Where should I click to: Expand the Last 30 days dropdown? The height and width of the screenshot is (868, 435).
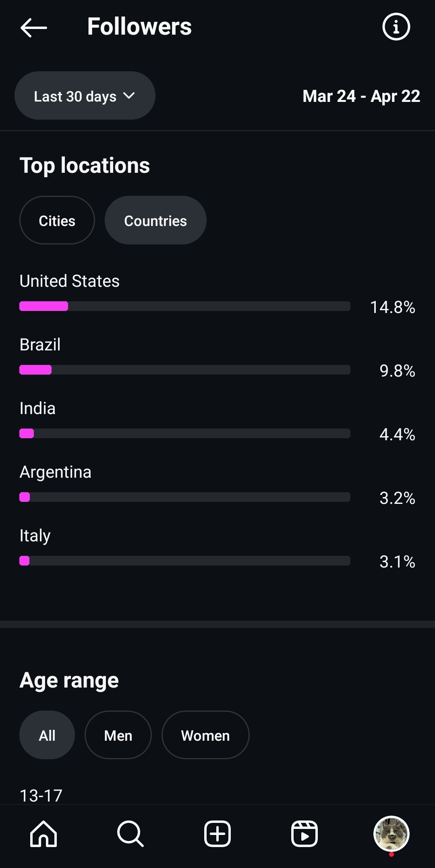coord(85,96)
